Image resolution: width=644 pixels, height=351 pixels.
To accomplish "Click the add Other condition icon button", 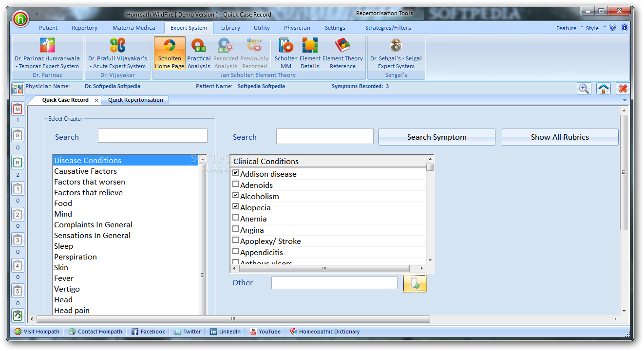I will coord(414,283).
